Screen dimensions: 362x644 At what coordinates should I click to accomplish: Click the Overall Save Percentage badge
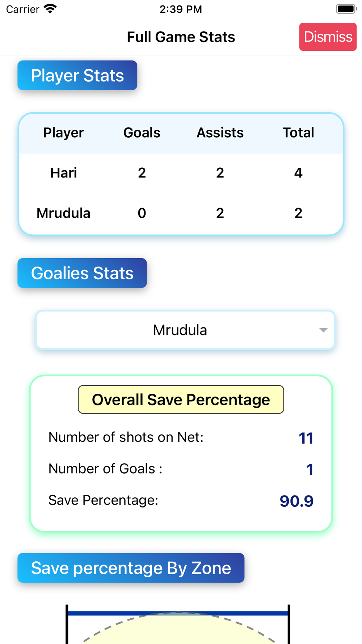(x=181, y=400)
